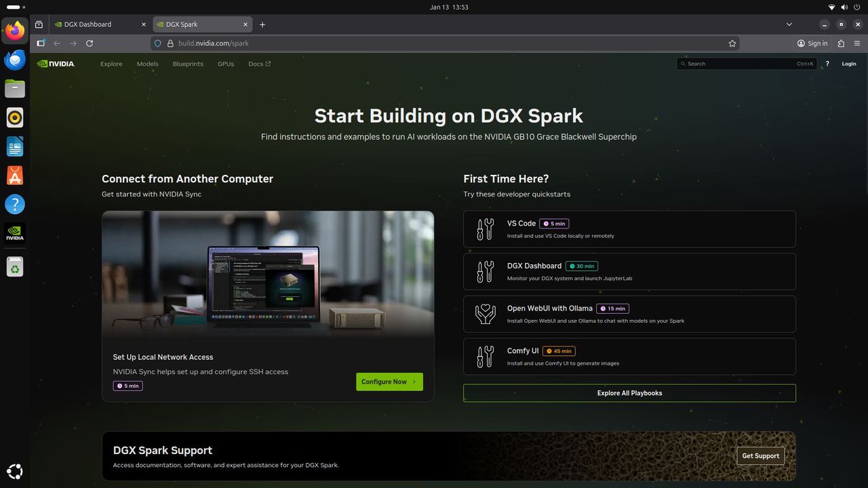
Task: Click Explore All Playbooks button
Action: coord(629,393)
